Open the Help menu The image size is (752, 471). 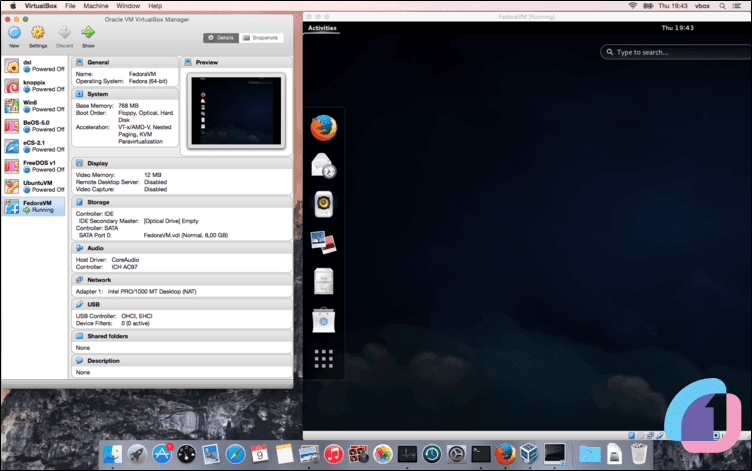point(155,6)
